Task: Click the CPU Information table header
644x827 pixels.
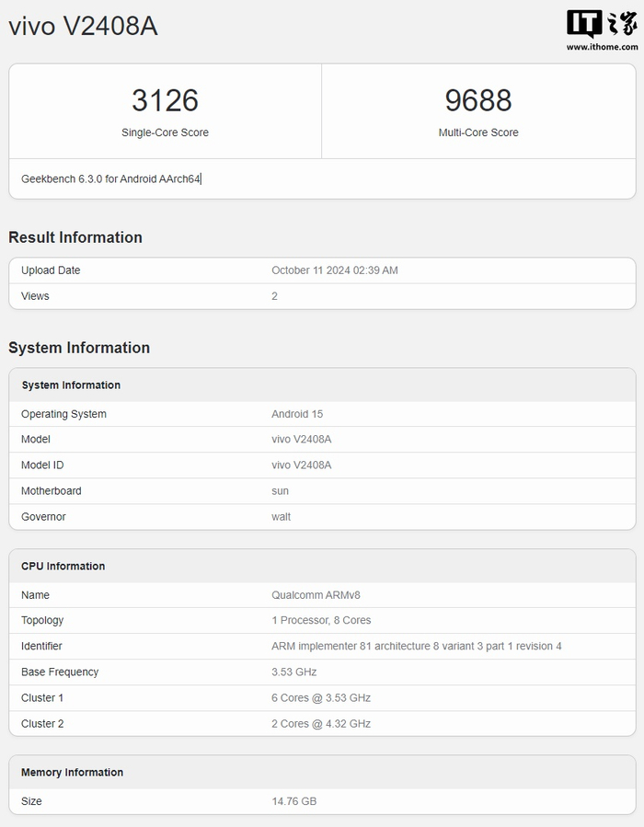Action: click(x=63, y=567)
